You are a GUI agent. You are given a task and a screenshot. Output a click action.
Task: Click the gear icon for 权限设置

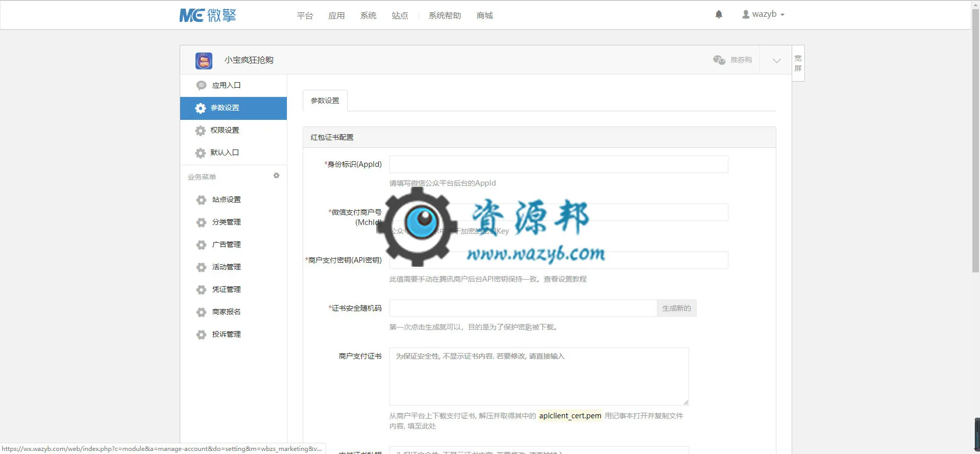[201, 131]
